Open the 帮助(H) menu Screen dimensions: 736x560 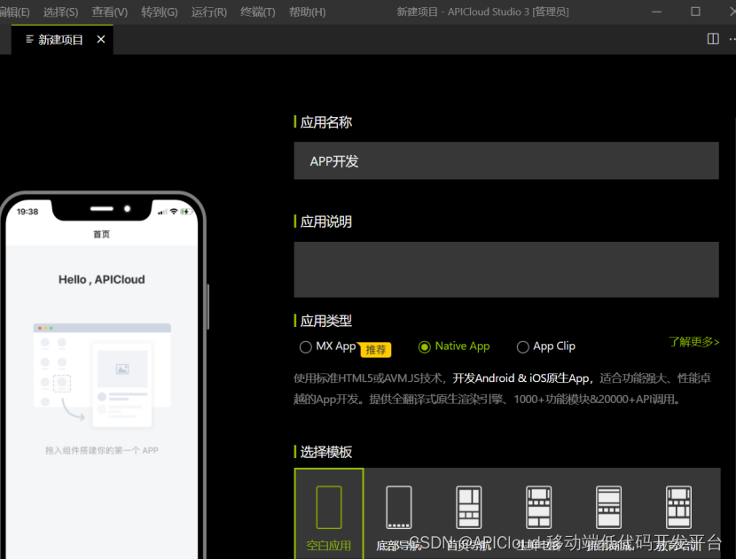click(308, 12)
